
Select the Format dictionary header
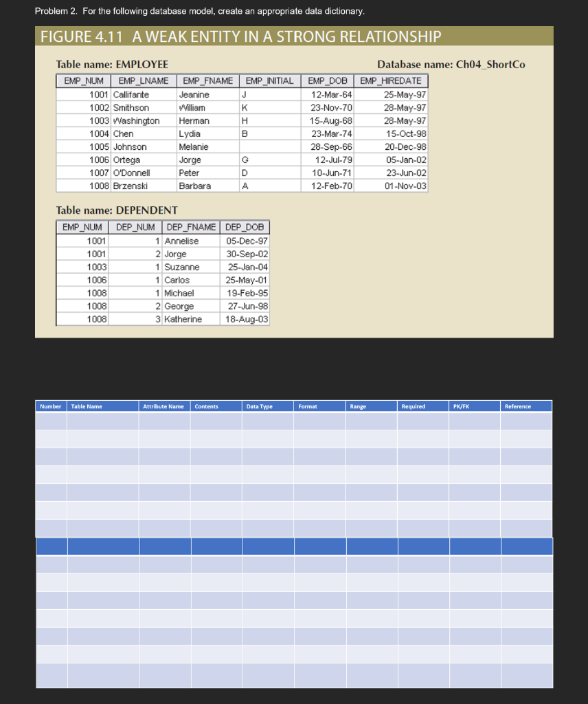[320, 406]
